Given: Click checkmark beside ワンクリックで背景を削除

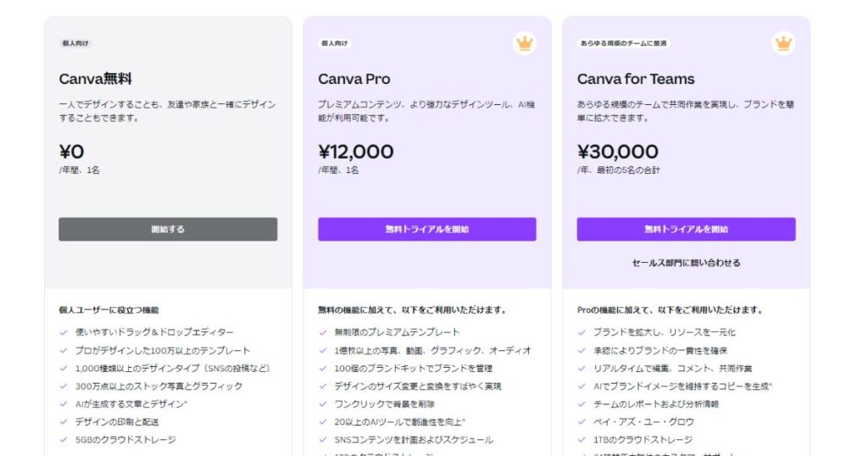Looking at the screenshot, I should coord(323,403).
